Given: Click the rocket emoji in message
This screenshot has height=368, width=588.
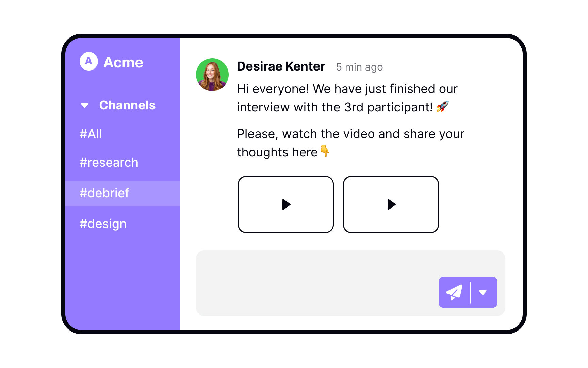Looking at the screenshot, I should click(442, 107).
